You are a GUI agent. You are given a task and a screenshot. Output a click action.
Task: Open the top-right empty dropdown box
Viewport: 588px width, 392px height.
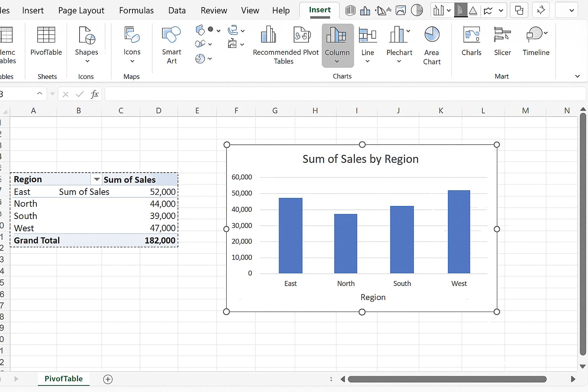[x=567, y=10]
